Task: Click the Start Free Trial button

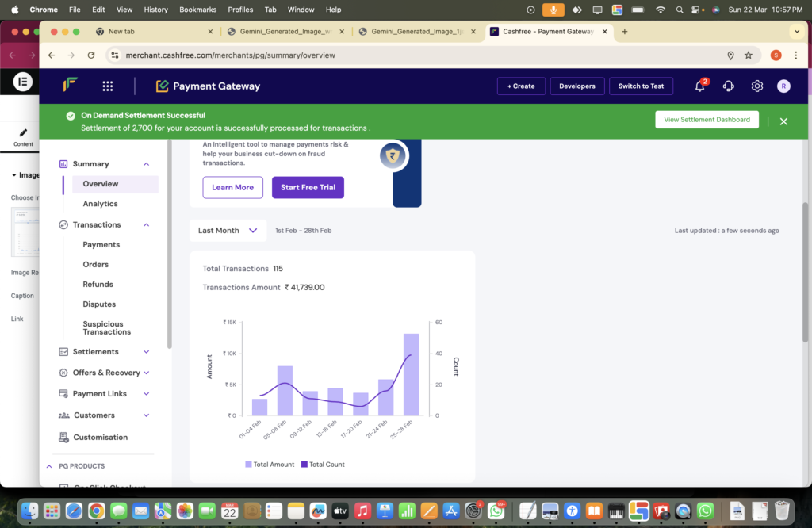Action: click(308, 188)
